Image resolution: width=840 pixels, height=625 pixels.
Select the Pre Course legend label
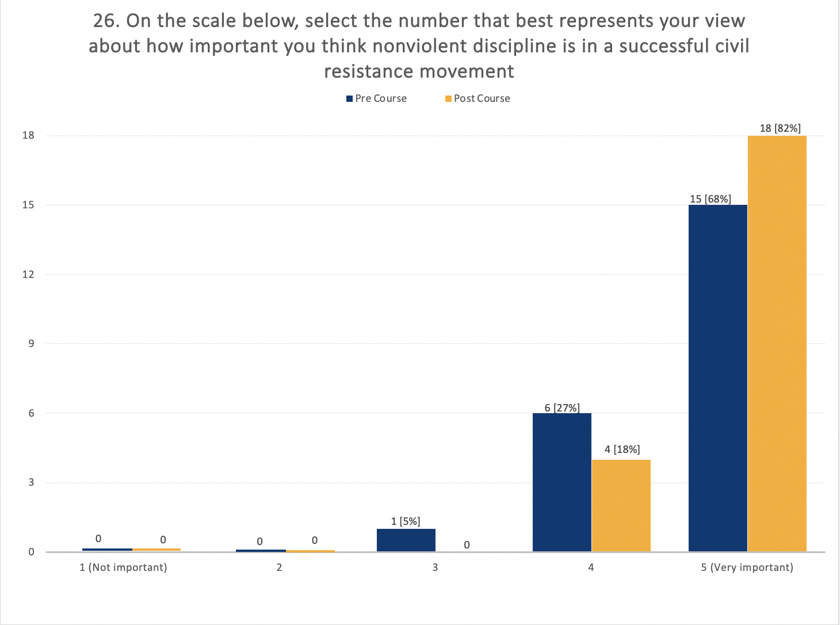(381, 98)
